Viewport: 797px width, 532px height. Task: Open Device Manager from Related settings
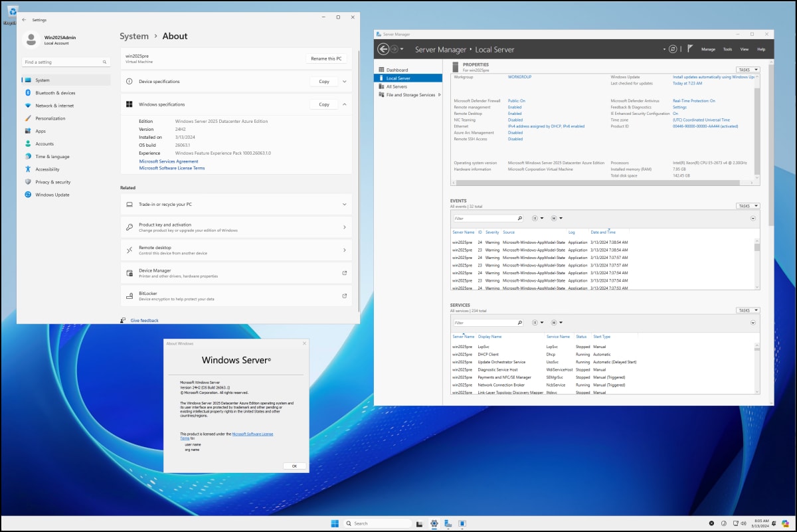pos(236,273)
